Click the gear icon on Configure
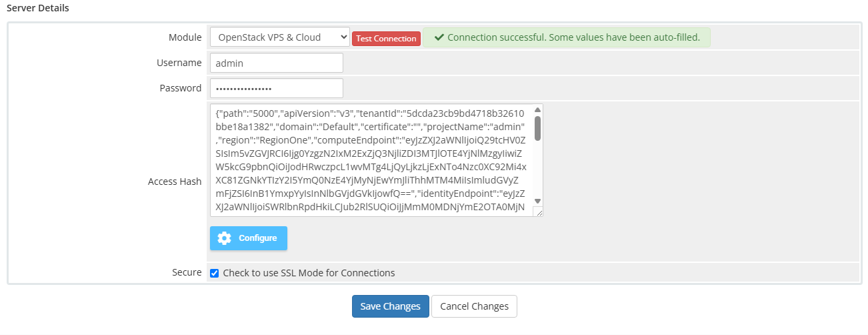Screen dimensions: 868x335 (225, 238)
